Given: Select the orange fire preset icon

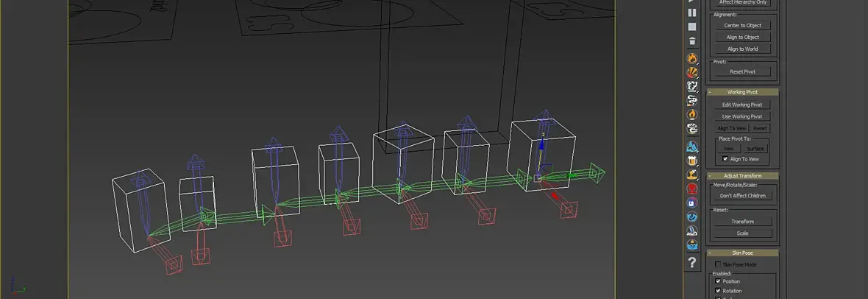Looking at the screenshot, I should pyautogui.click(x=692, y=58).
